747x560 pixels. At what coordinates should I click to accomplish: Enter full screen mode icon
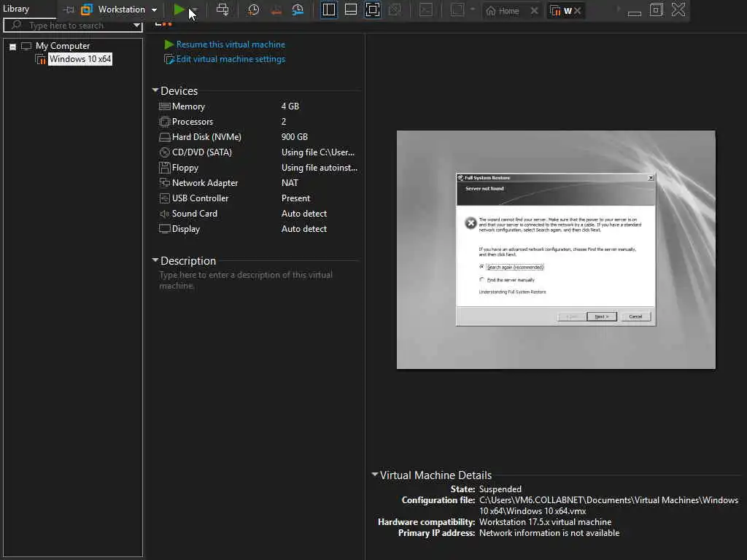(x=373, y=9)
